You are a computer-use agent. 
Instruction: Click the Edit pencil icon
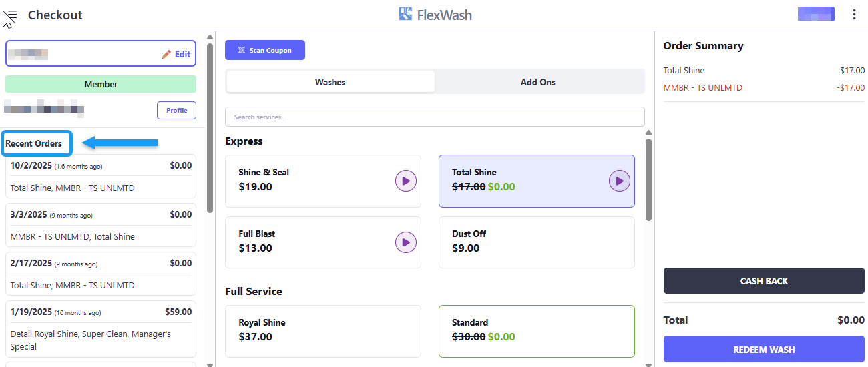coord(166,55)
